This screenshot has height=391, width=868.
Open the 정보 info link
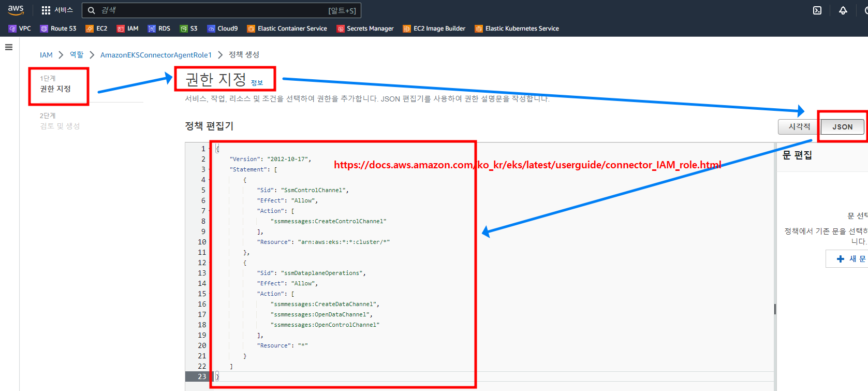(257, 83)
